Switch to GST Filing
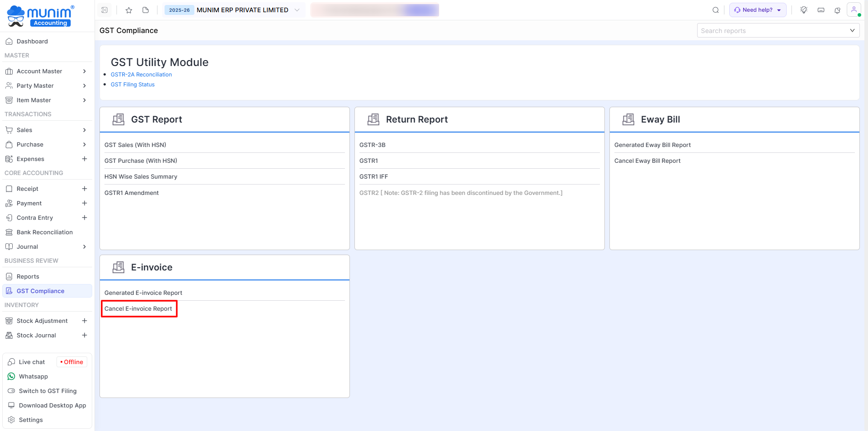Image resolution: width=868 pixels, height=431 pixels. pyautogui.click(x=47, y=391)
